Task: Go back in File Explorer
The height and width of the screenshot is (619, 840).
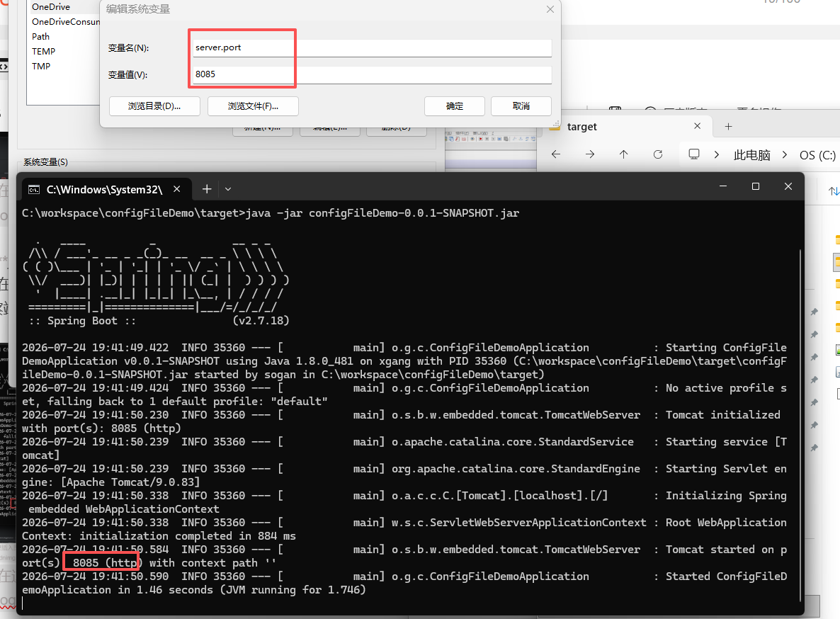Action: (x=556, y=154)
